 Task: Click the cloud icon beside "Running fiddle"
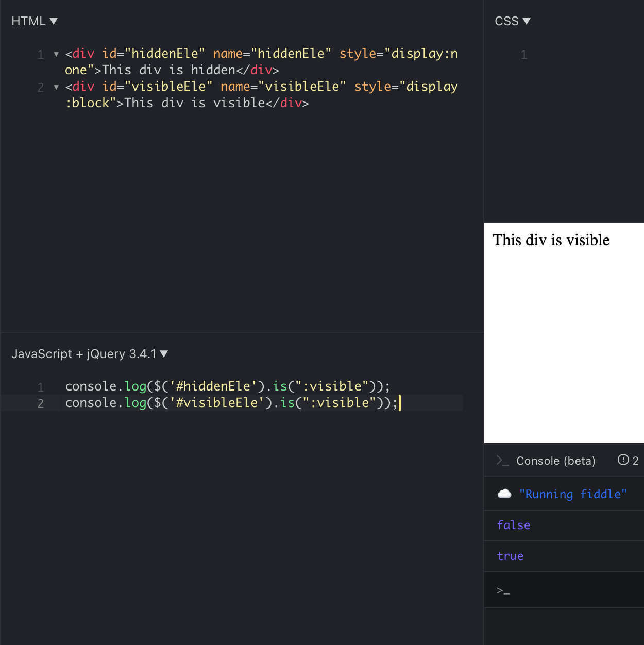click(x=505, y=494)
